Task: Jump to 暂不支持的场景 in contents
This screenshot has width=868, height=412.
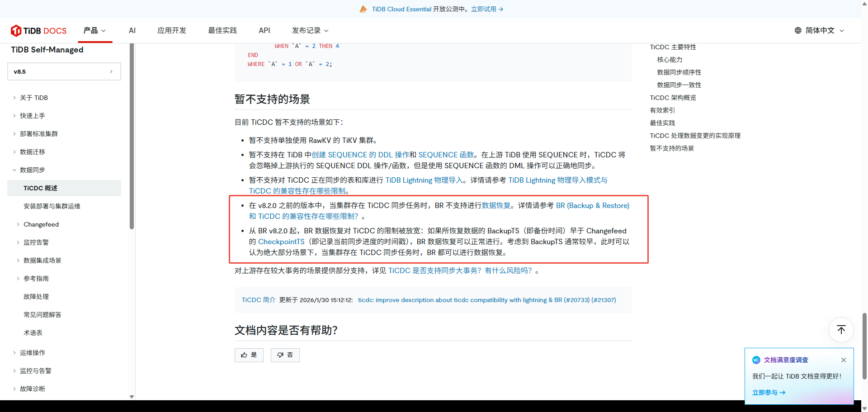Action: [672, 148]
